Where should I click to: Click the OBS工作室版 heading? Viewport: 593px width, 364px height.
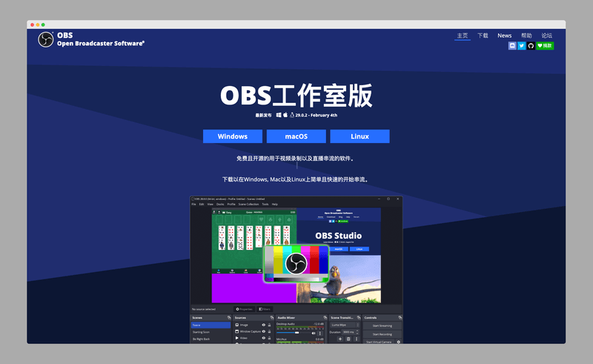point(296,96)
